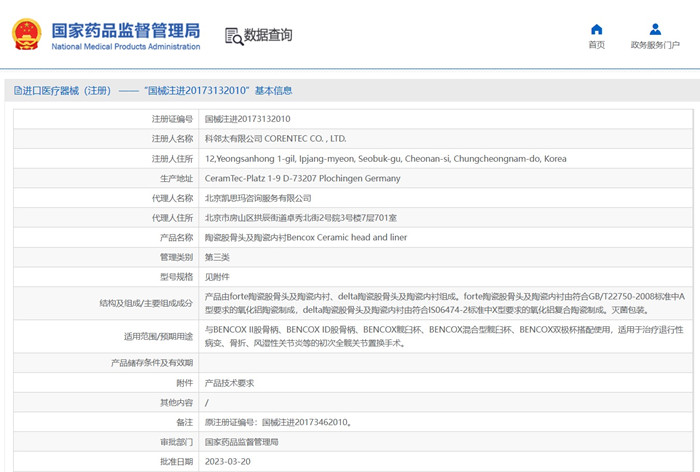Click the 审批部门 label
Viewport: 700px width, 472px height.
pos(176,442)
